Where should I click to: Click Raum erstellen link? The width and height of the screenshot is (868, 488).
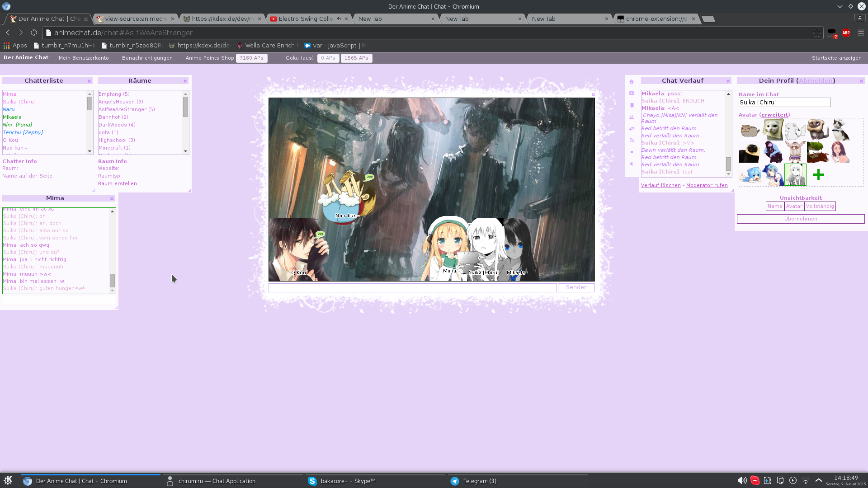click(x=118, y=184)
